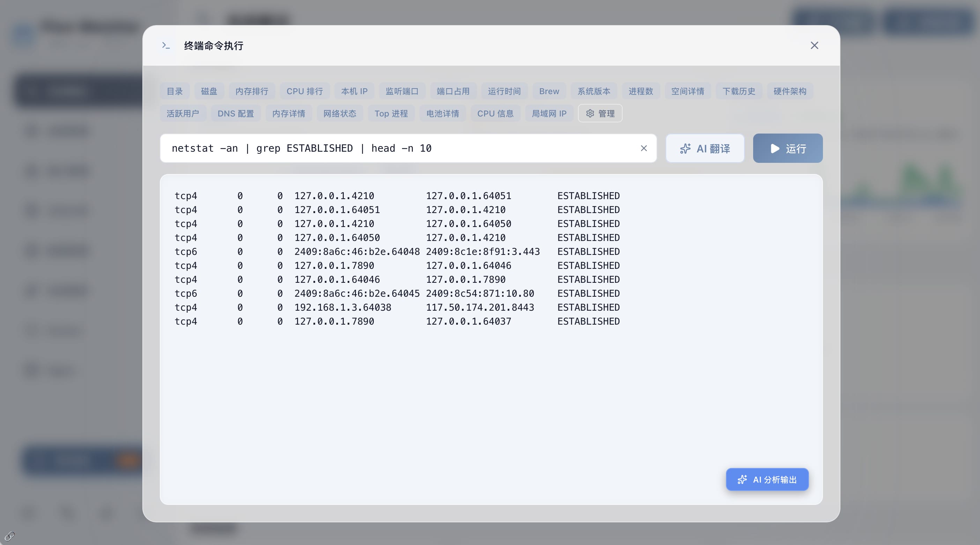Close the terminal command dialog
The image size is (980, 545).
click(814, 46)
